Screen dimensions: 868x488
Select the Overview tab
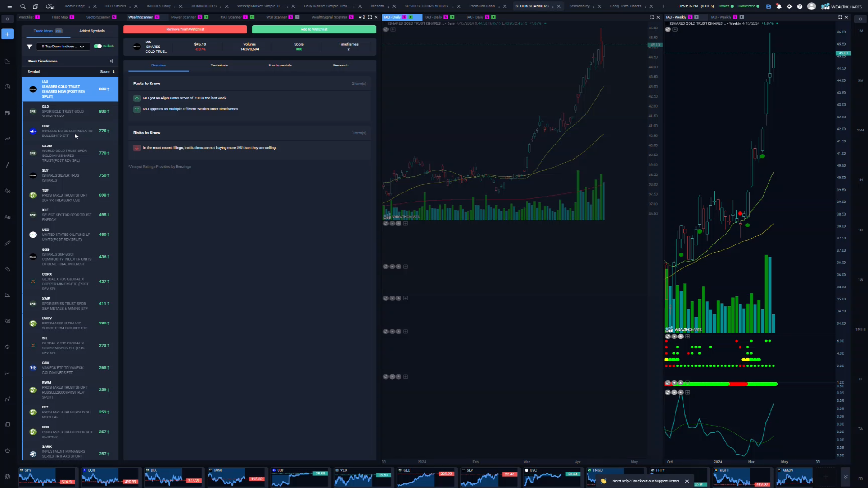point(159,66)
